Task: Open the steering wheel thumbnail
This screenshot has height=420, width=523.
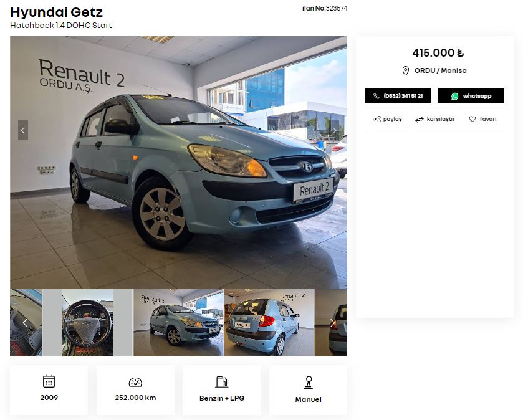Action: [x=87, y=323]
